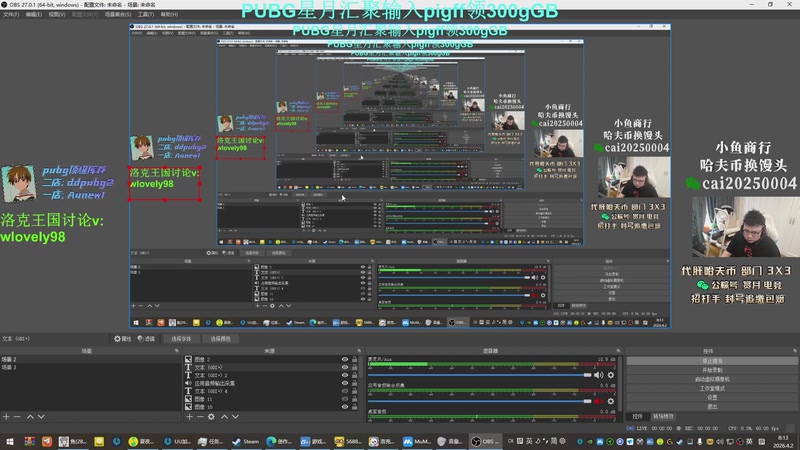Select 场景 3 in the Scenes list
This screenshot has width=800, height=450.
pyautogui.click(x=90, y=367)
